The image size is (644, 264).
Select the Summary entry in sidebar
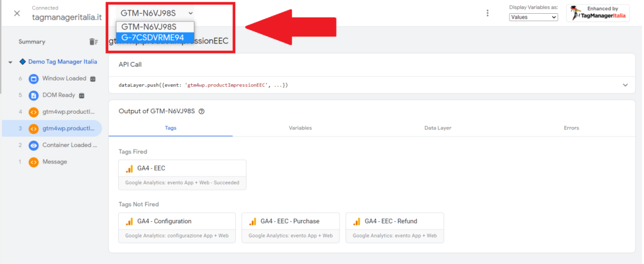31,42
